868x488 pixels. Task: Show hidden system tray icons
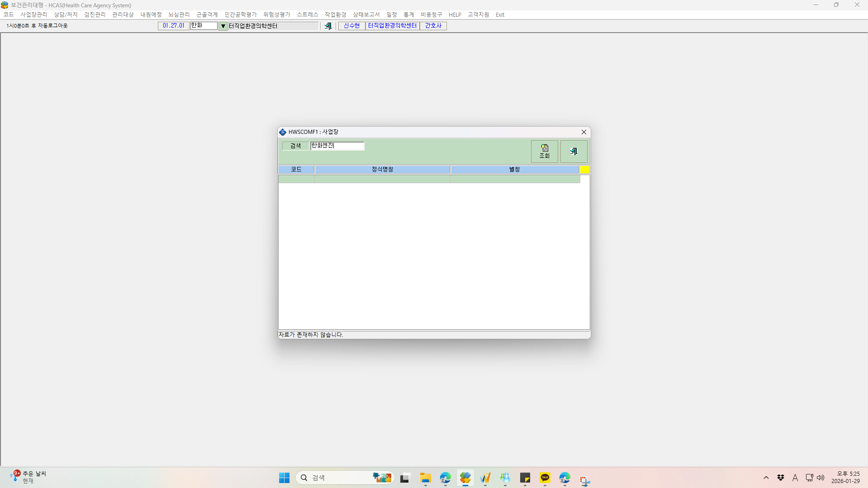tap(766, 478)
